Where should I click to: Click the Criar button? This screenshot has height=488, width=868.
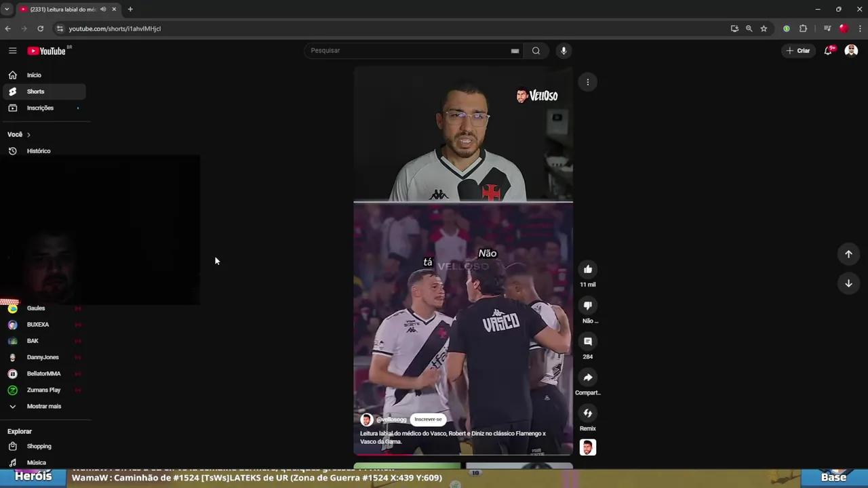(x=798, y=51)
